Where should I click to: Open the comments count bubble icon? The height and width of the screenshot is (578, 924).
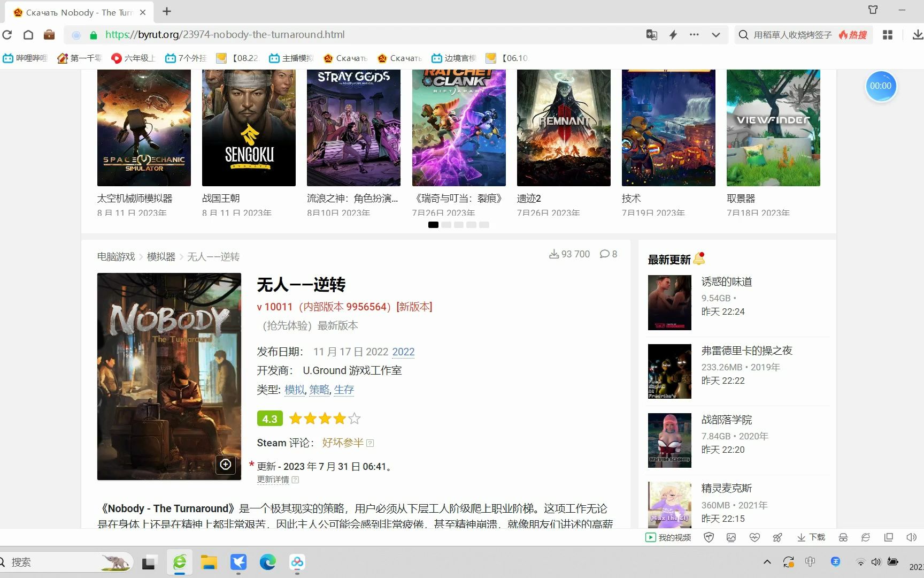tap(604, 254)
